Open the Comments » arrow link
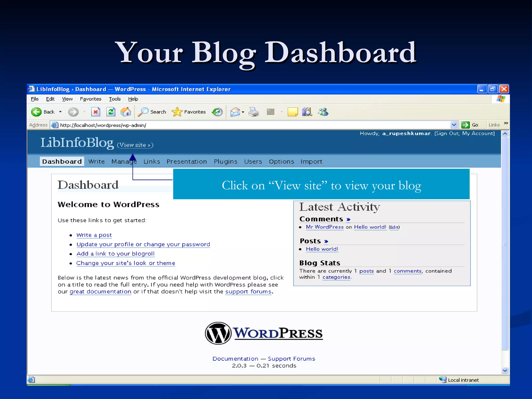This screenshot has height=399, width=532. pos(348,220)
